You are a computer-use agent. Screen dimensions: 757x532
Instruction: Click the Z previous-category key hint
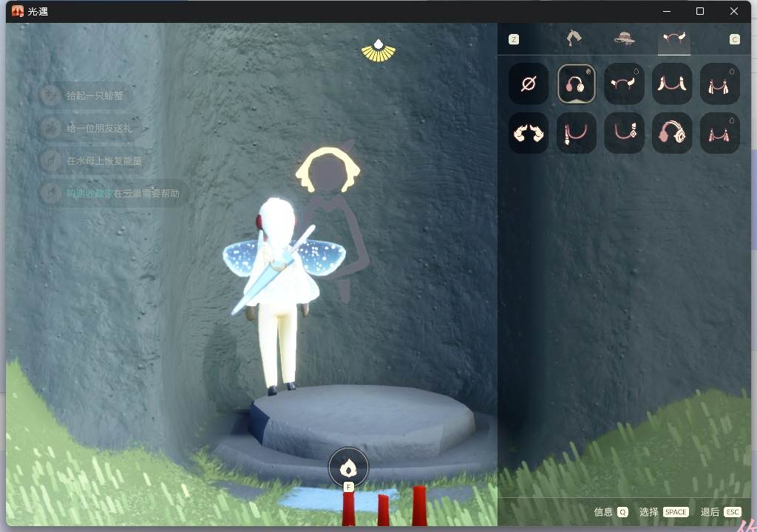pyautogui.click(x=514, y=40)
